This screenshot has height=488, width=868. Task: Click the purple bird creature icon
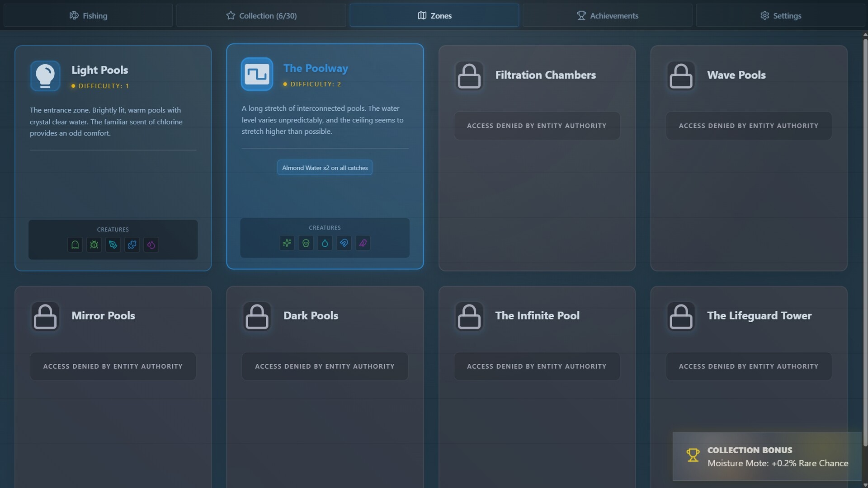point(363,243)
